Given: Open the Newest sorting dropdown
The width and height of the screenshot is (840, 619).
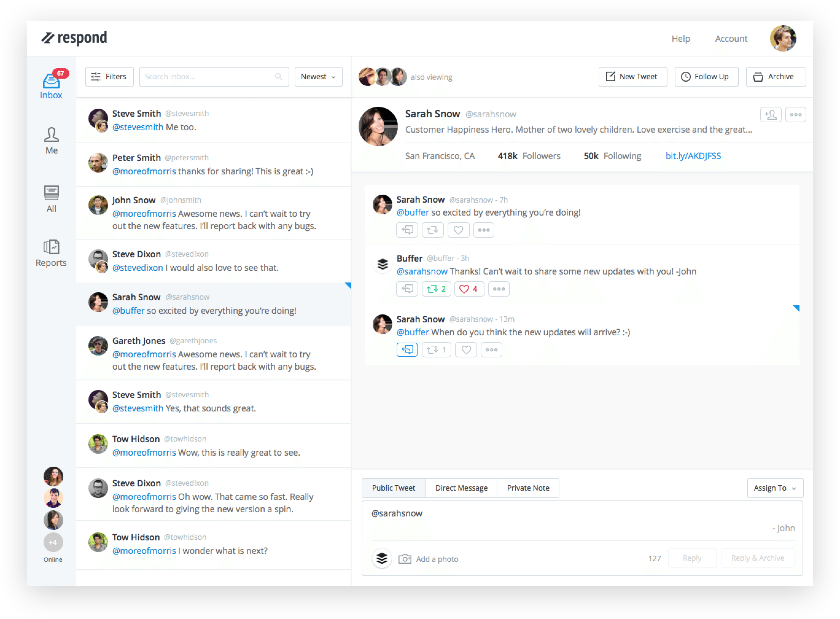Looking at the screenshot, I should 318,76.
